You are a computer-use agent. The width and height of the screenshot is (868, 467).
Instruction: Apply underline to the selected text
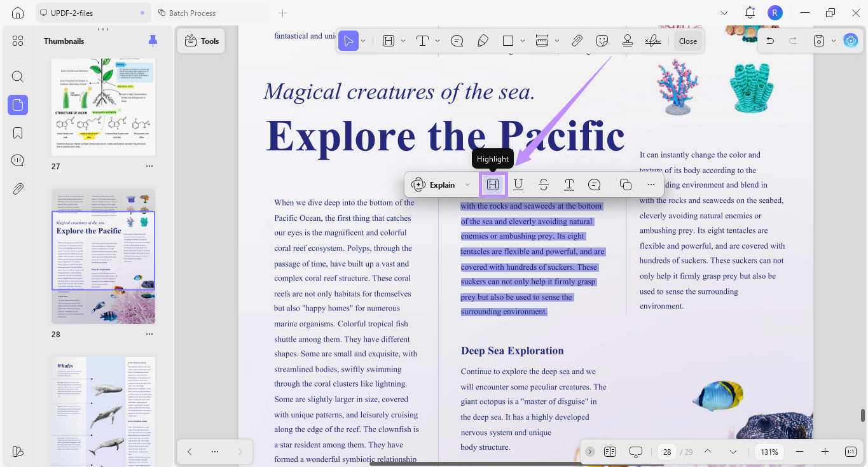click(518, 185)
